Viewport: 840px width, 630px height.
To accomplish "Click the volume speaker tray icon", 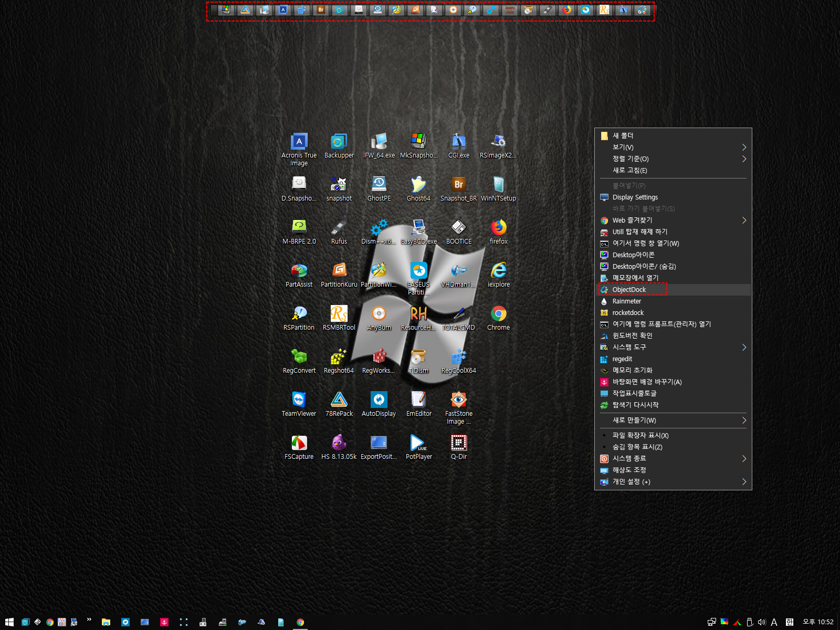I will 762,622.
